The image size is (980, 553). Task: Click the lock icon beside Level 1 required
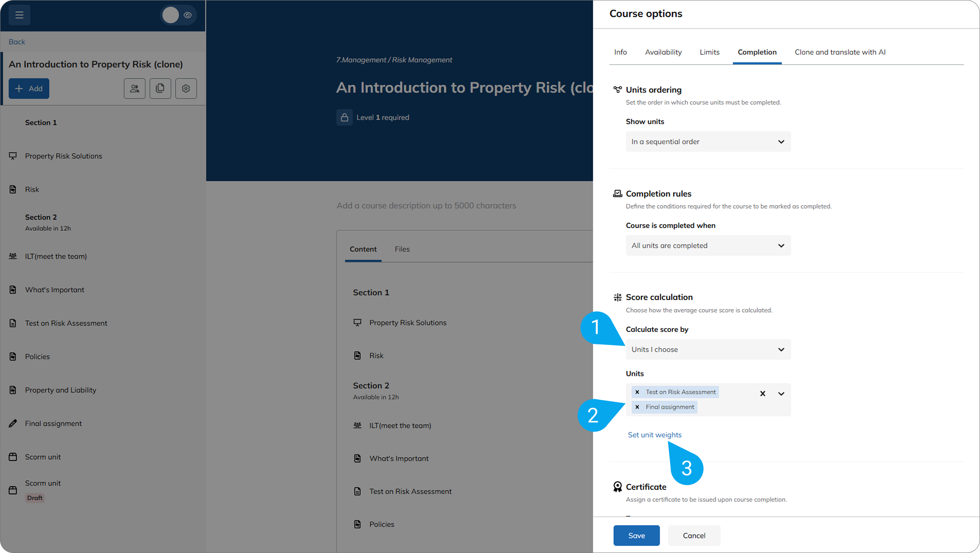[x=344, y=117]
